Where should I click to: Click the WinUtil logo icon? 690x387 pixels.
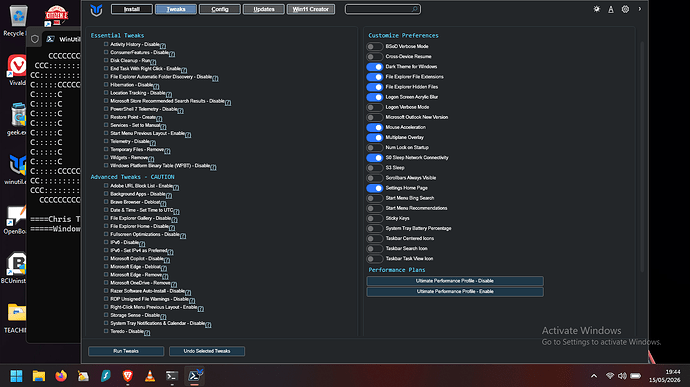point(96,10)
